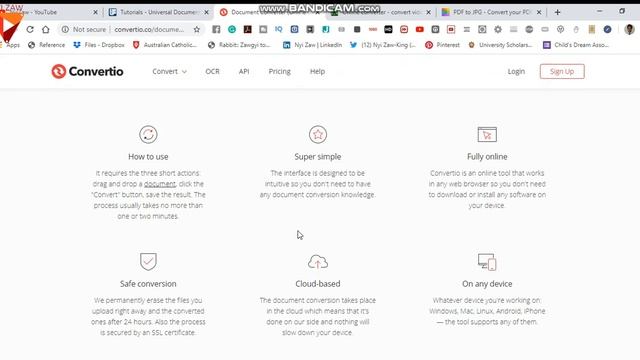The width and height of the screenshot is (640, 360).
Task: Open the University Scholars bookmark
Action: click(500, 45)
